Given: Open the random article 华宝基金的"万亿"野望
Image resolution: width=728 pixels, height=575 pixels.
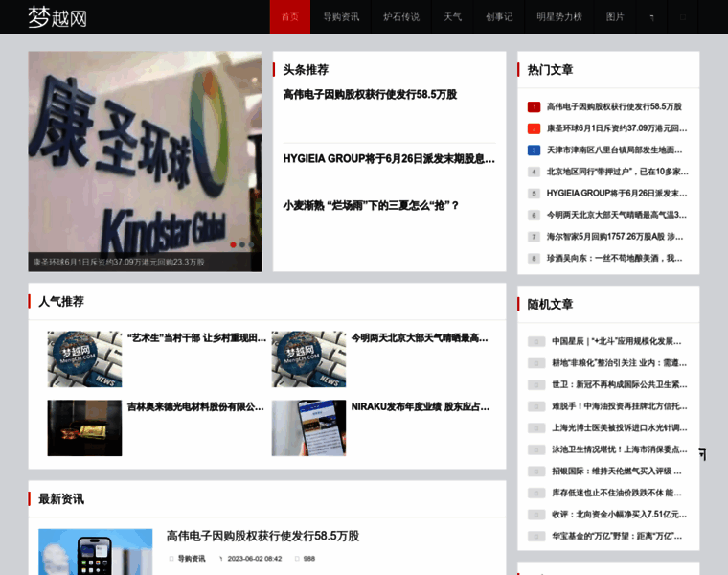Looking at the screenshot, I should coord(617,536).
